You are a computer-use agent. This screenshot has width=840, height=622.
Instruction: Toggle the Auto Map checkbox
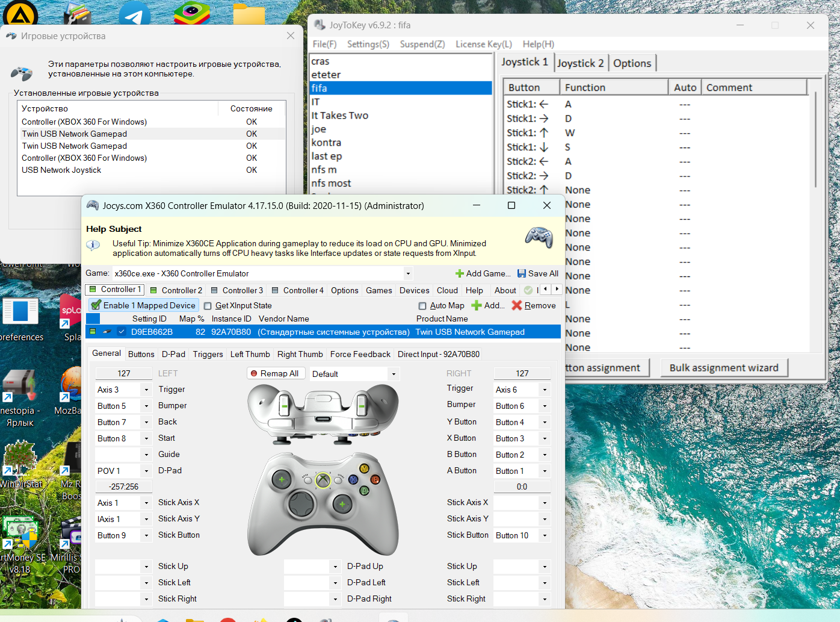(x=422, y=306)
